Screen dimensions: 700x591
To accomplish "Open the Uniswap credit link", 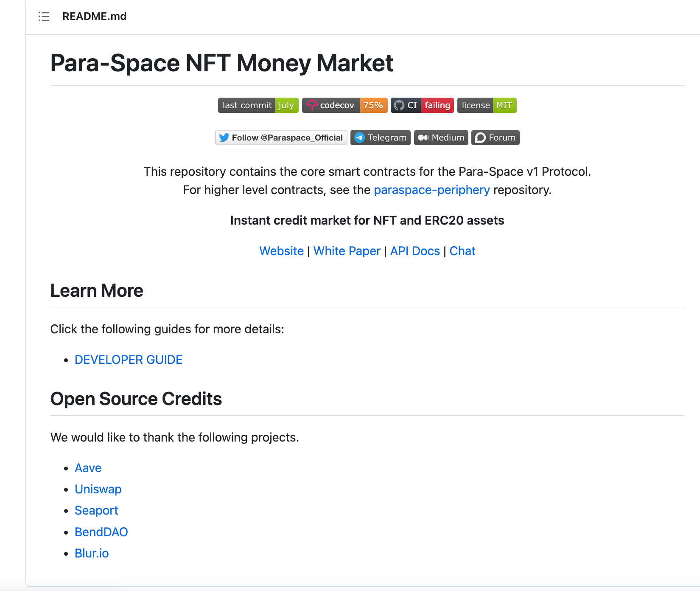I will 98,489.
